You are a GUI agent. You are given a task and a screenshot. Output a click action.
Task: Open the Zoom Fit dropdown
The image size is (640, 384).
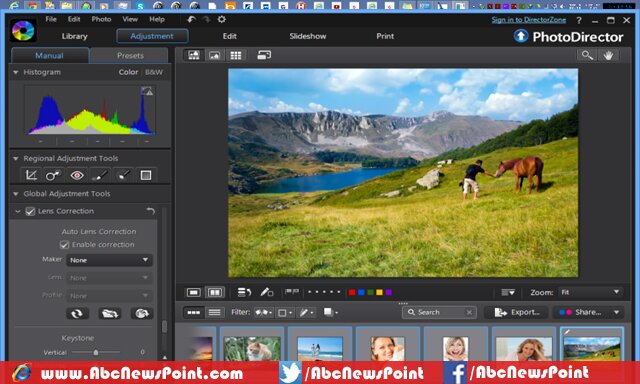pyautogui.click(x=590, y=292)
